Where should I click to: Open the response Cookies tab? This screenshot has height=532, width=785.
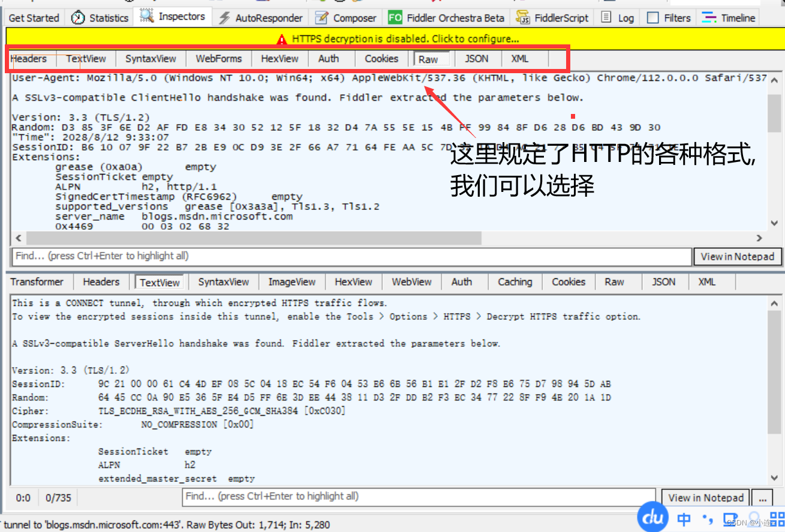(569, 282)
